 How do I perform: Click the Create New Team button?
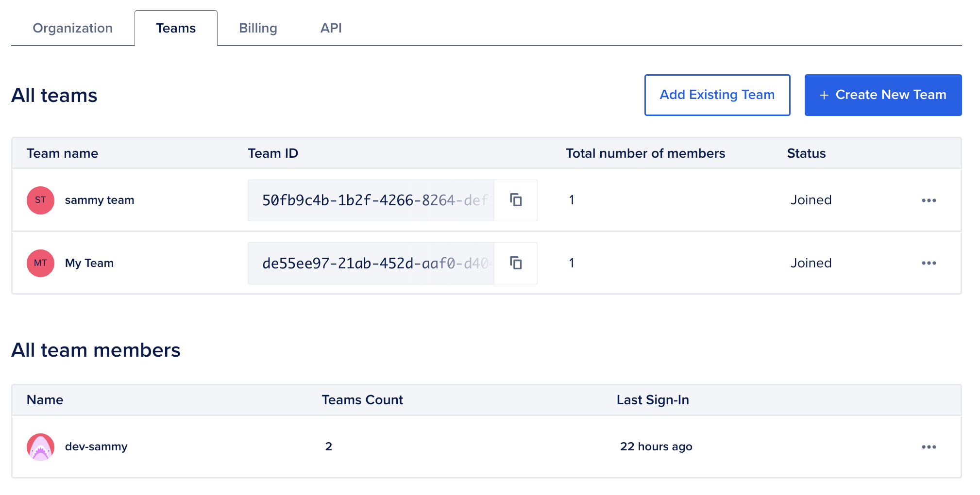click(882, 95)
